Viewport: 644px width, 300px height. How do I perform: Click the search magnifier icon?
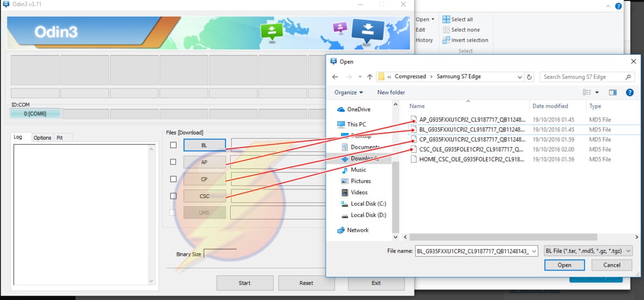[x=629, y=77]
